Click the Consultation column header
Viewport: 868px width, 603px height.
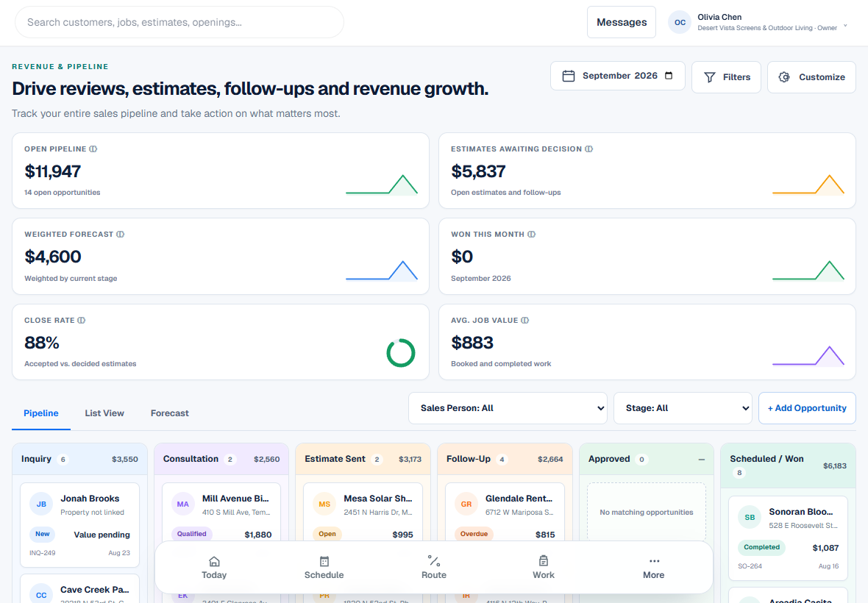[221, 459]
